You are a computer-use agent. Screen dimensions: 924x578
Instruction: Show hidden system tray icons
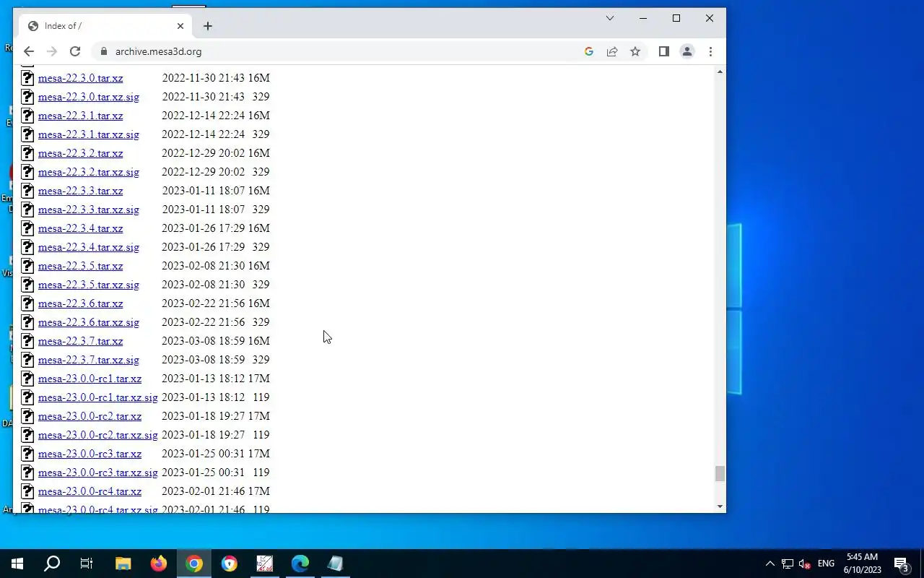tap(770, 564)
